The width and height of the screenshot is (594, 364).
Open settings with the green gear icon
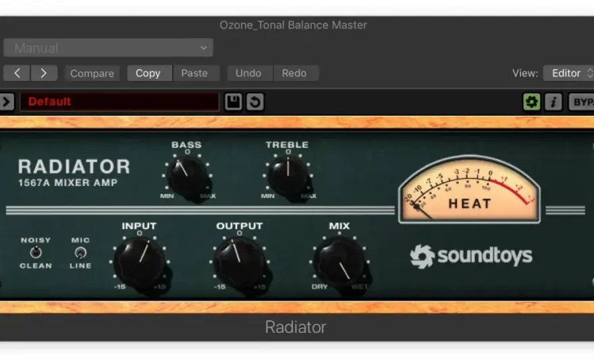(x=531, y=102)
